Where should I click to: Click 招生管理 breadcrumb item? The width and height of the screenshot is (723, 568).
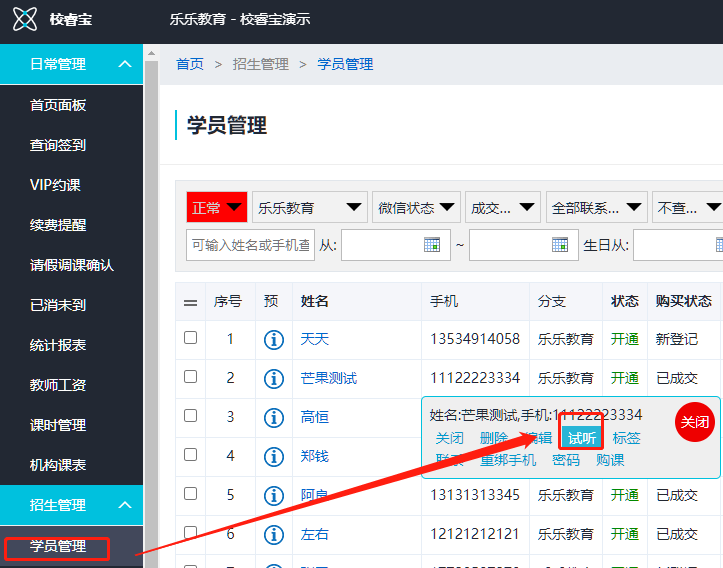point(261,64)
